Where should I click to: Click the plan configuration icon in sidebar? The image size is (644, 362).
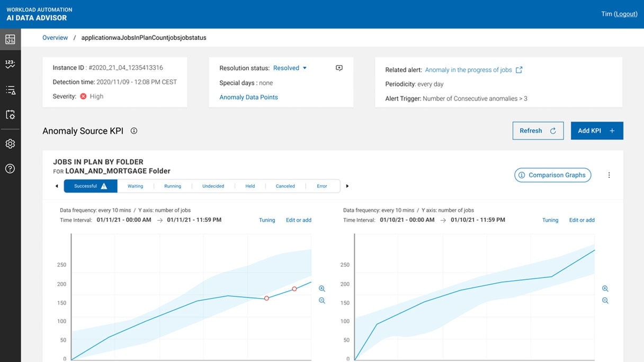pos(10,115)
